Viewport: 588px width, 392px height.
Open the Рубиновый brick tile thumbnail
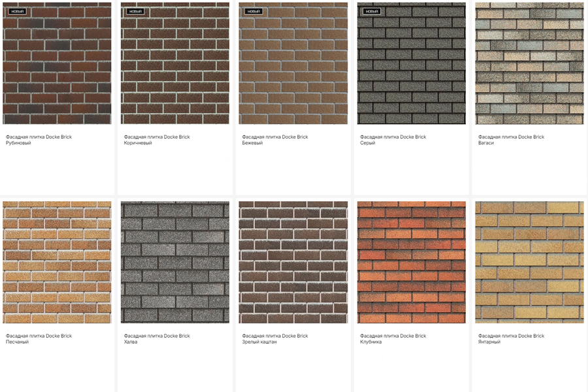click(x=57, y=63)
